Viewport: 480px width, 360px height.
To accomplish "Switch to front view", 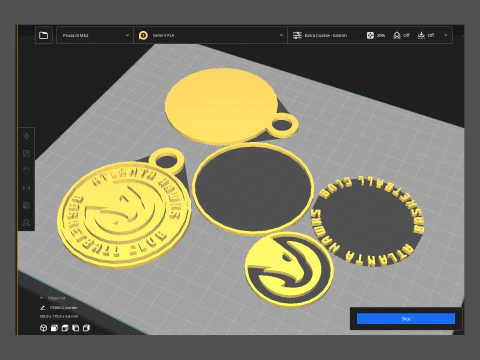I will point(54,328).
